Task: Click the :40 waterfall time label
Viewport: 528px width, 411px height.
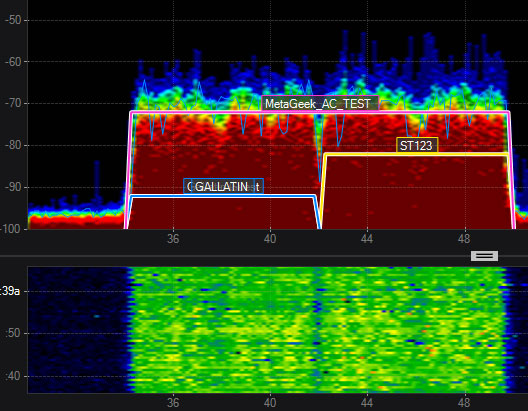Action: [13, 376]
